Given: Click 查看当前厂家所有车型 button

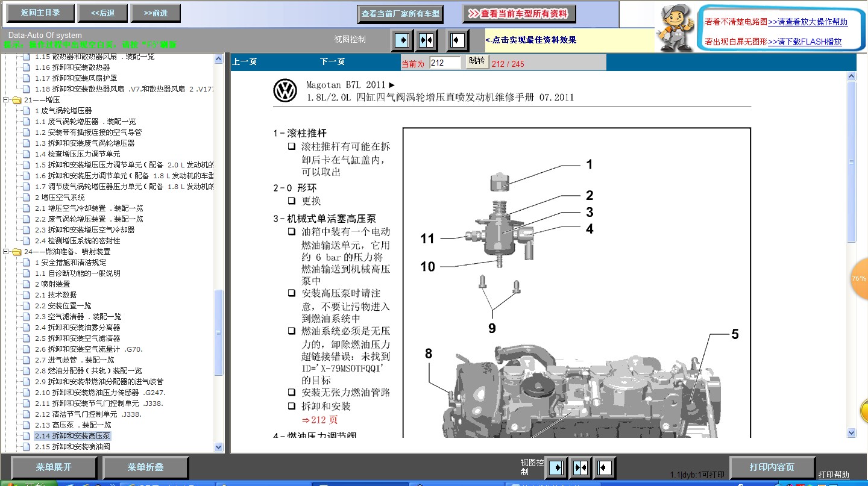Looking at the screenshot, I should point(400,13).
